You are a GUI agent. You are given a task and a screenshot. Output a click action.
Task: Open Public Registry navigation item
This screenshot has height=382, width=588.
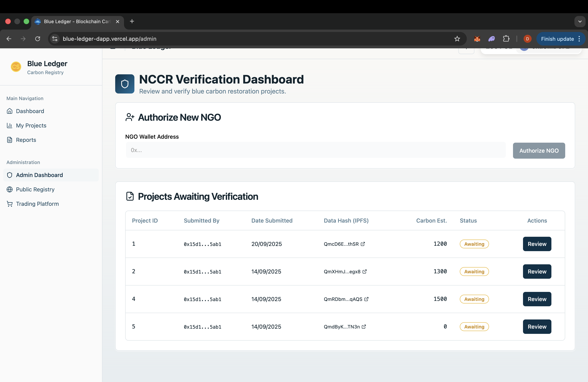coord(35,189)
